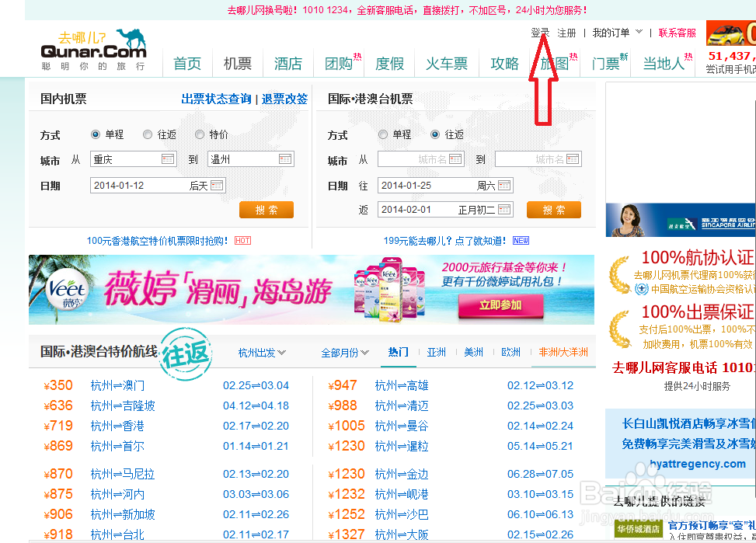Open 杭州出发 departure city dropdown
756x543 pixels.
click(262, 353)
